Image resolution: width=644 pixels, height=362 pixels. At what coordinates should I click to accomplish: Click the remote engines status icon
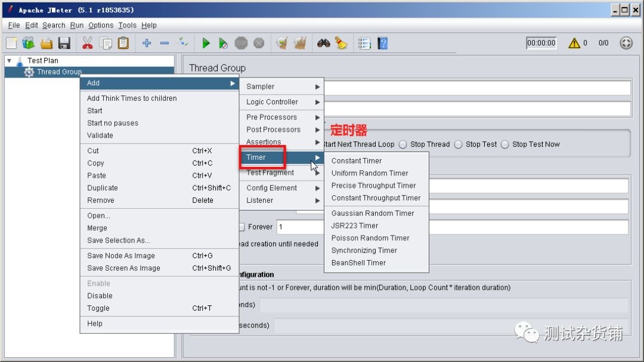626,43
